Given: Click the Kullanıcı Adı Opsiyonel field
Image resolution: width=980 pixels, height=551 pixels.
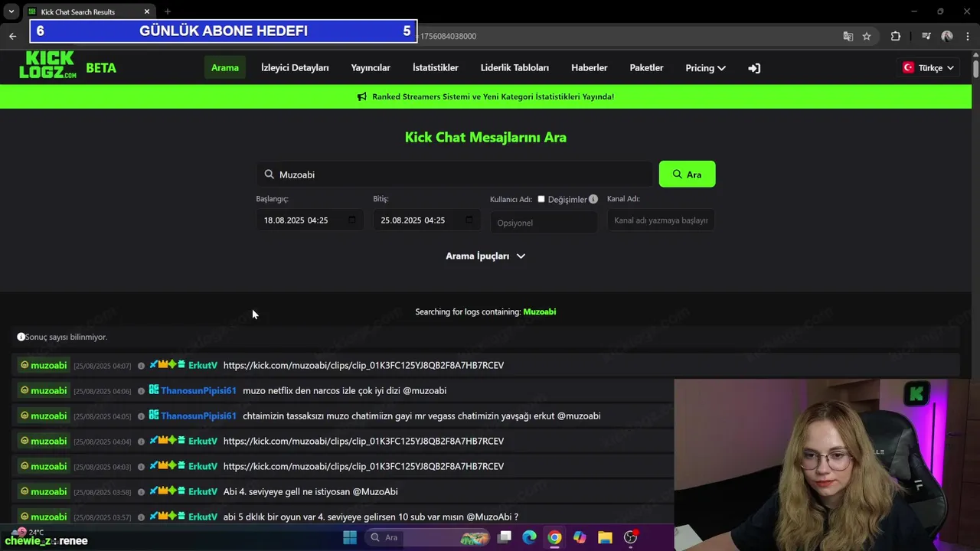Looking at the screenshot, I should click(x=544, y=223).
